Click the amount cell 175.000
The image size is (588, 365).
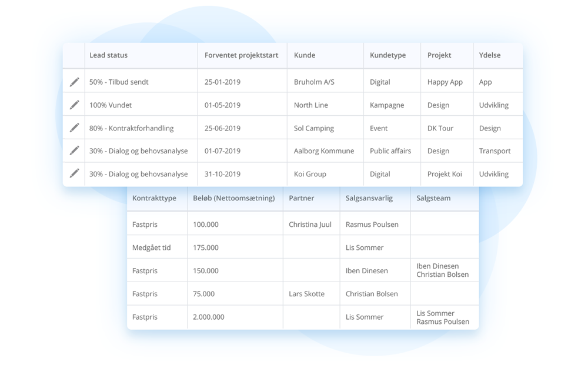click(x=235, y=247)
